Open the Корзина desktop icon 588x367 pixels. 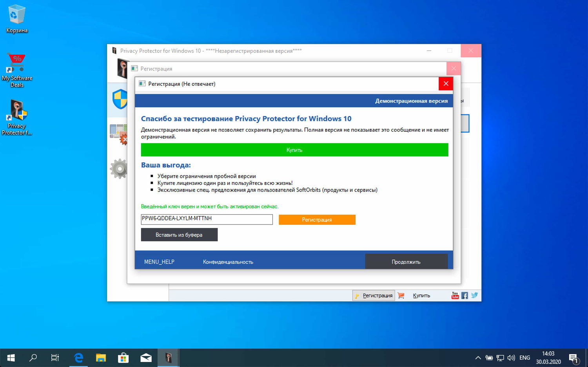(x=17, y=19)
